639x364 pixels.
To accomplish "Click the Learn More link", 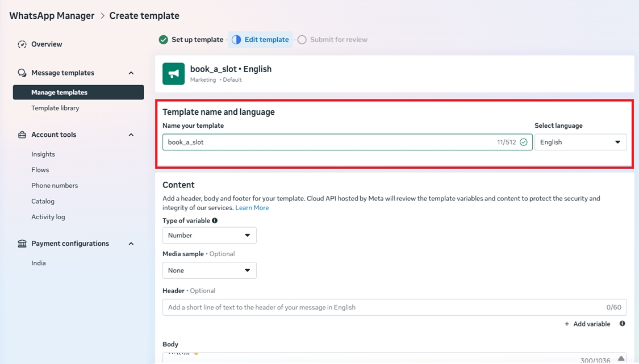I will pyautogui.click(x=252, y=208).
